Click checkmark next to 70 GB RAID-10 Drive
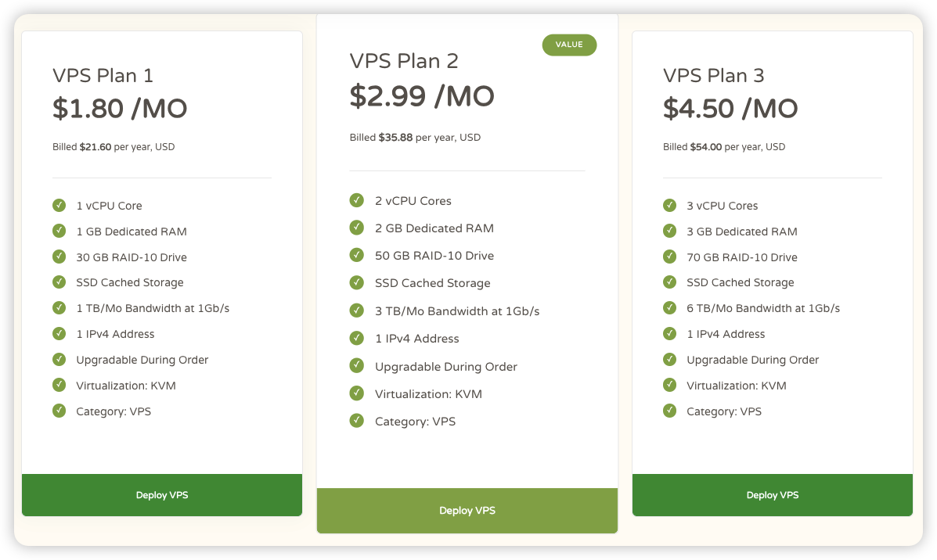 pyautogui.click(x=669, y=257)
